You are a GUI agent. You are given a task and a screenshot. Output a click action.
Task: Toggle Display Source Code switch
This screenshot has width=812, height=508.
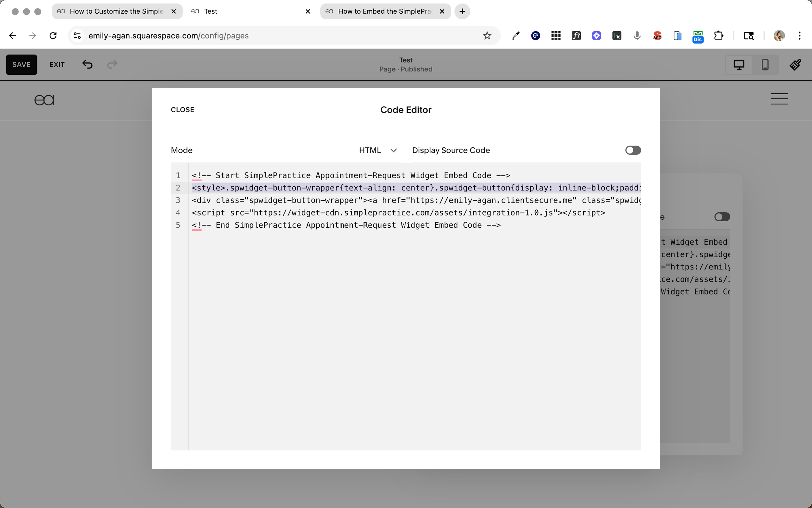(x=633, y=150)
